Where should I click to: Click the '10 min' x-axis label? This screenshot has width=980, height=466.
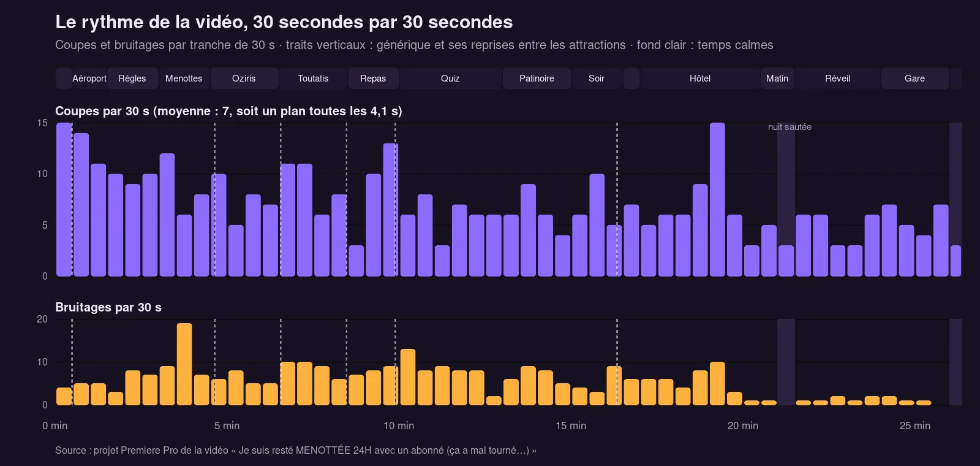tap(399, 426)
